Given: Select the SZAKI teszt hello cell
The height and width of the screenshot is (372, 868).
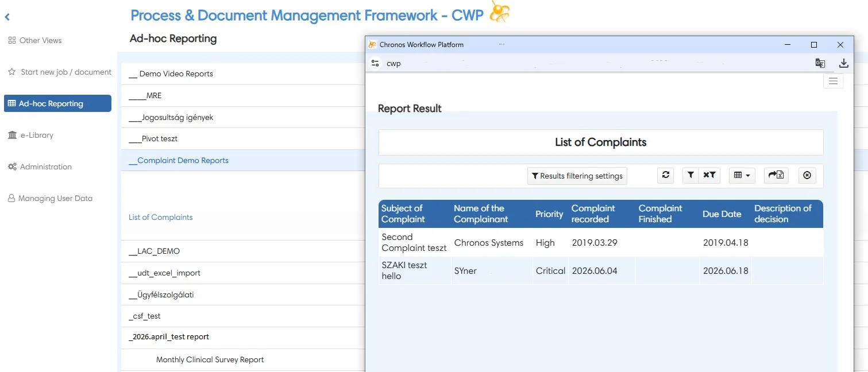Looking at the screenshot, I should pos(414,270).
